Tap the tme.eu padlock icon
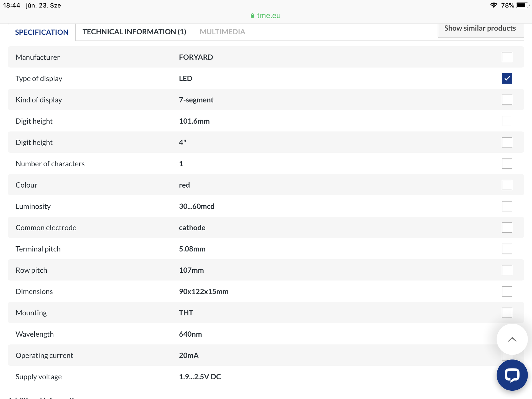532x399 pixels. 252,16
